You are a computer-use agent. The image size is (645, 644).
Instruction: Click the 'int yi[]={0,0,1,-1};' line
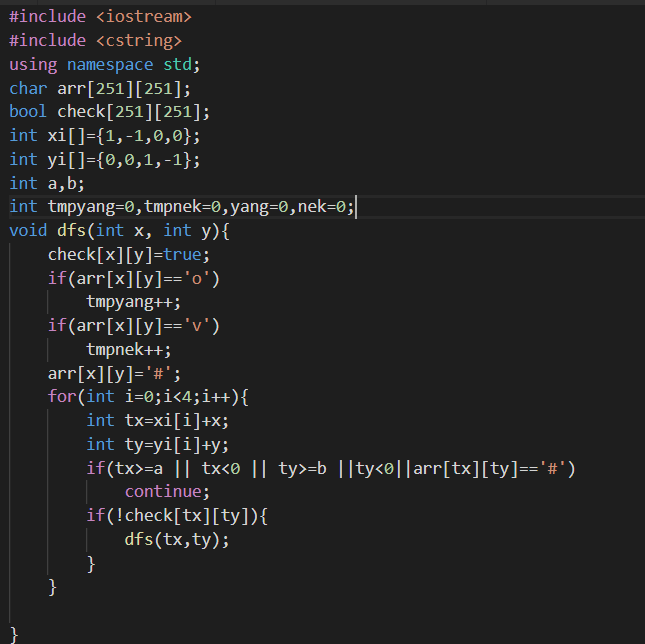click(x=105, y=160)
